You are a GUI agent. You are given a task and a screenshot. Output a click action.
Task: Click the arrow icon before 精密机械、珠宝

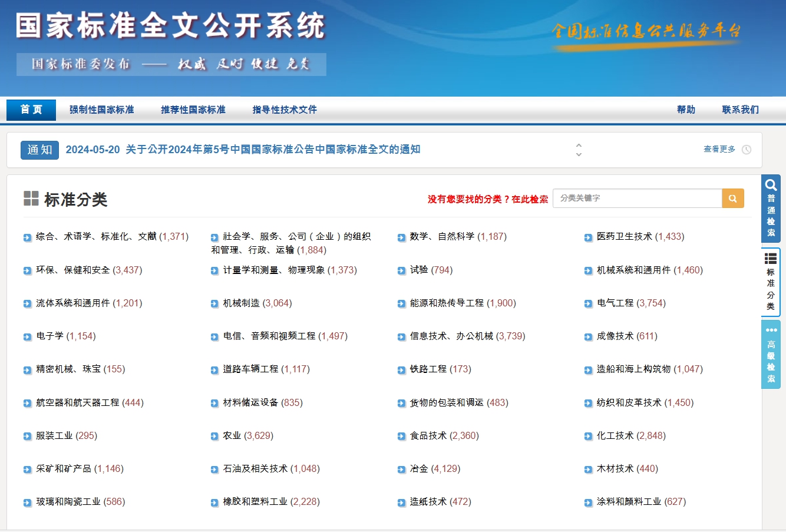click(x=28, y=370)
